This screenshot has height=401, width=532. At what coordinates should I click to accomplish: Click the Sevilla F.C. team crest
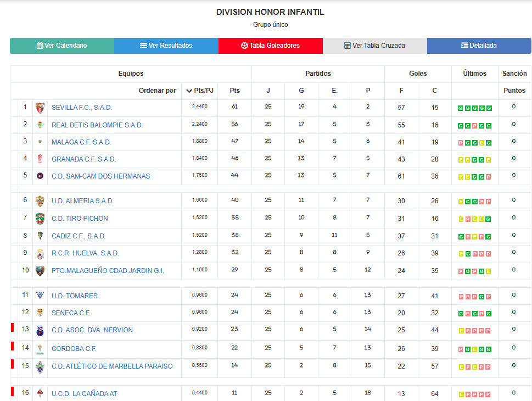[40, 108]
